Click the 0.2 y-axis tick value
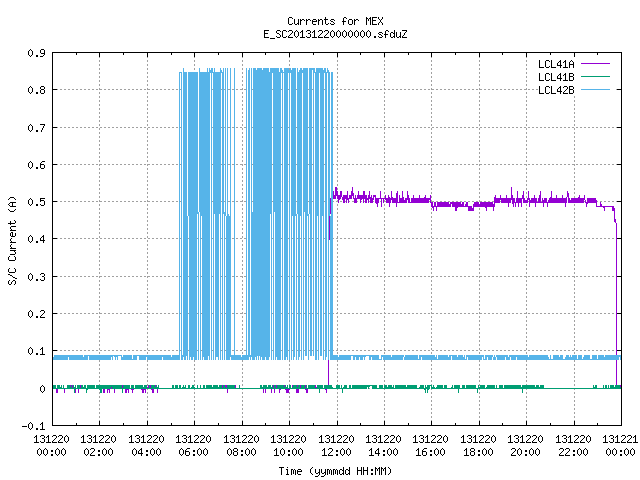 point(36,314)
